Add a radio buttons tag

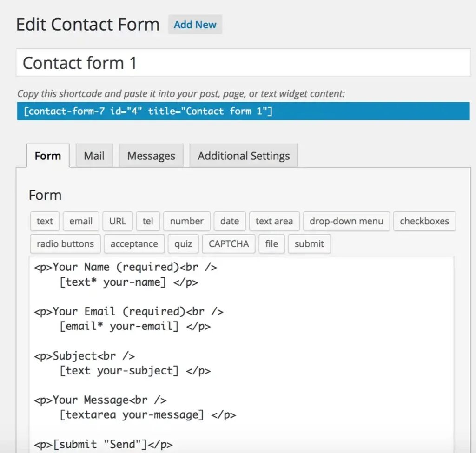[x=65, y=244]
